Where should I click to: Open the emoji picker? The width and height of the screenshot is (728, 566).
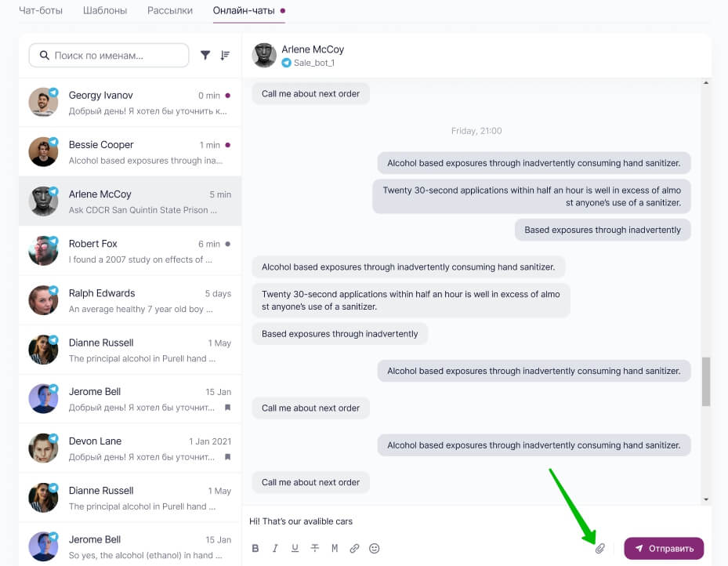pos(375,548)
